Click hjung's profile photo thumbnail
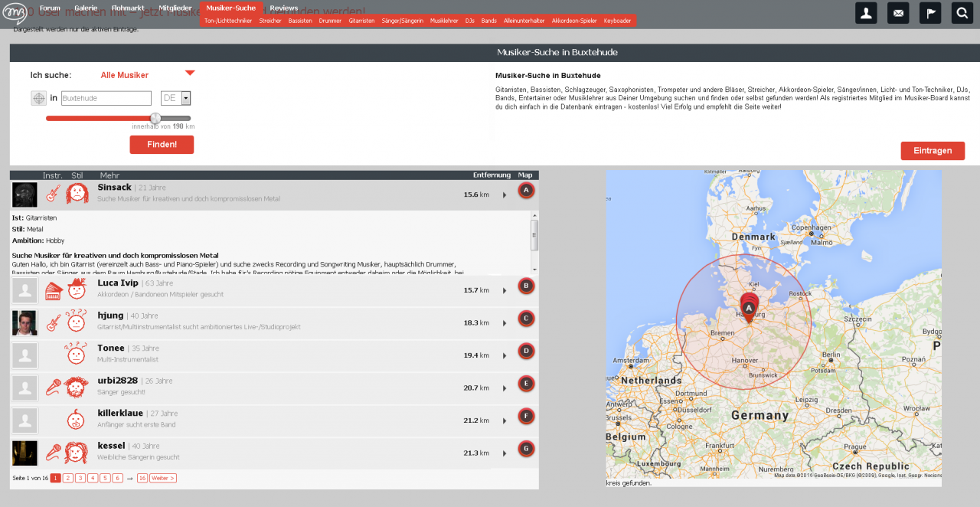The height and width of the screenshot is (507, 980). pyautogui.click(x=24, y=323)
